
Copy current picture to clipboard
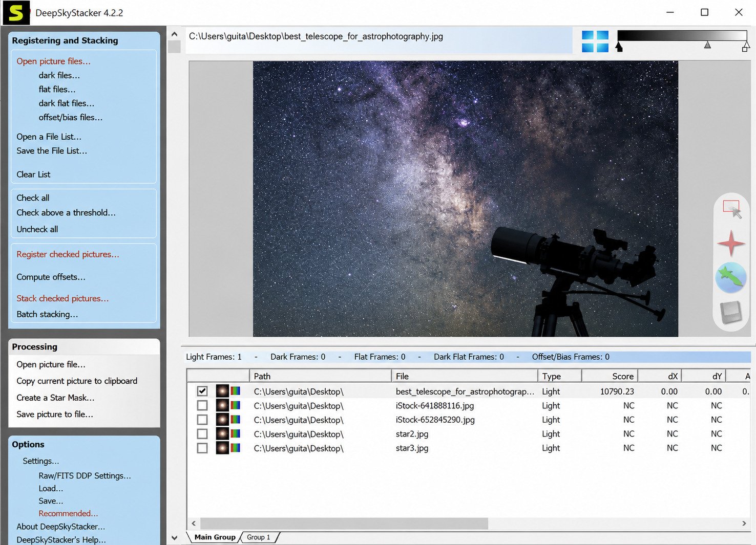77,381
